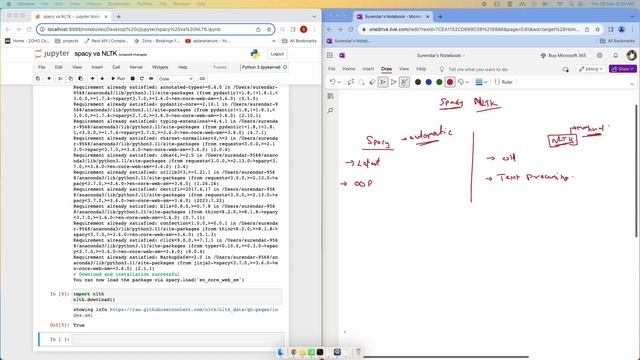The height and width of the screenshot is (360, 640).
Task: Open the Jupyter File menu
Action: pyautogui.click(x=42, y=67)
